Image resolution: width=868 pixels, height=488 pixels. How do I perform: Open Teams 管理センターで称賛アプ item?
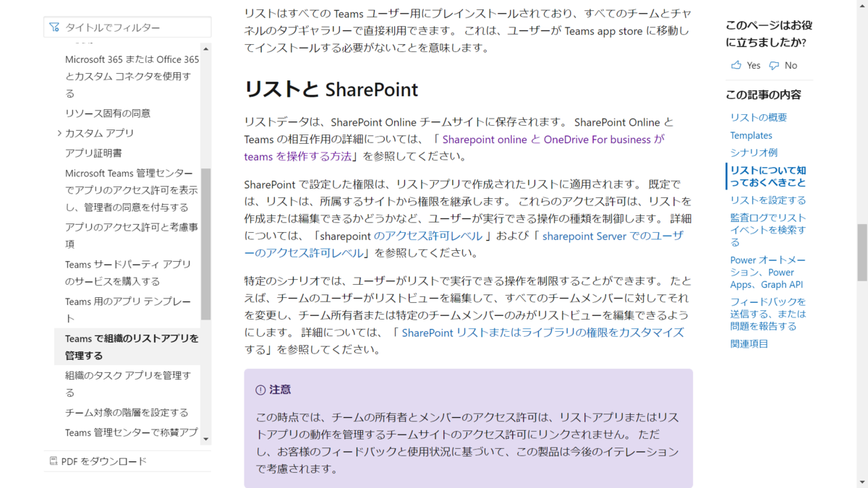click(131, 432)
